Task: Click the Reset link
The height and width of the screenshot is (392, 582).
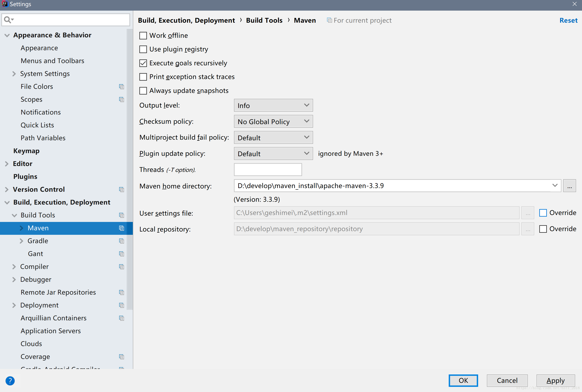Action: tap(569, 20)
